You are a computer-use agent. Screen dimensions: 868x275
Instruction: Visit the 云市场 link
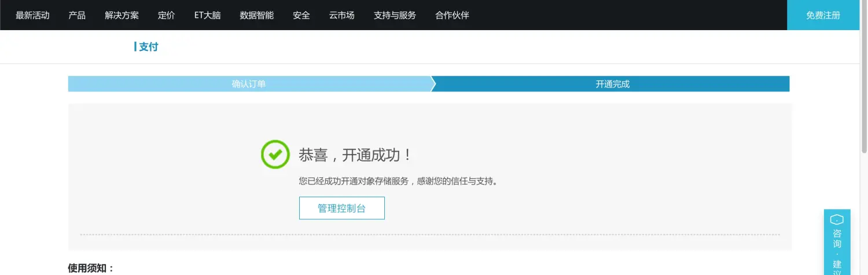tap(341, 16)
